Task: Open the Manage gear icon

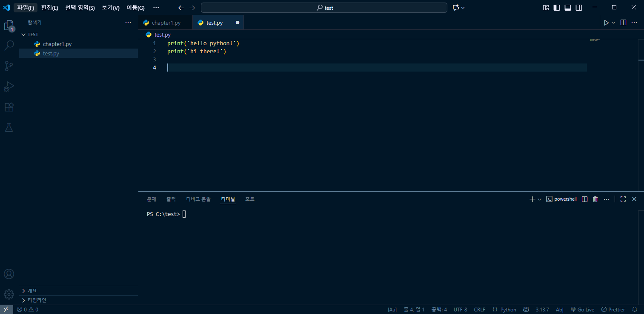Action: (x=9, y=294)
